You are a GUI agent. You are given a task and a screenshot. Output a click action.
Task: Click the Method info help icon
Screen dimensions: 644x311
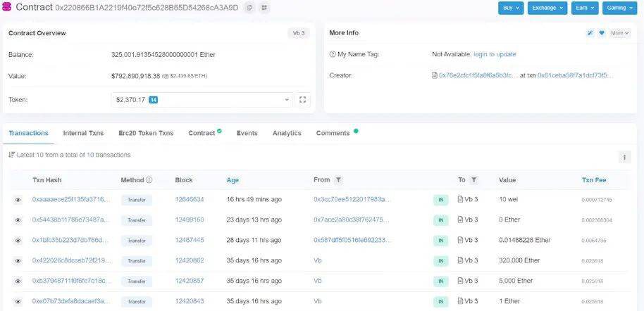[149, 179]
